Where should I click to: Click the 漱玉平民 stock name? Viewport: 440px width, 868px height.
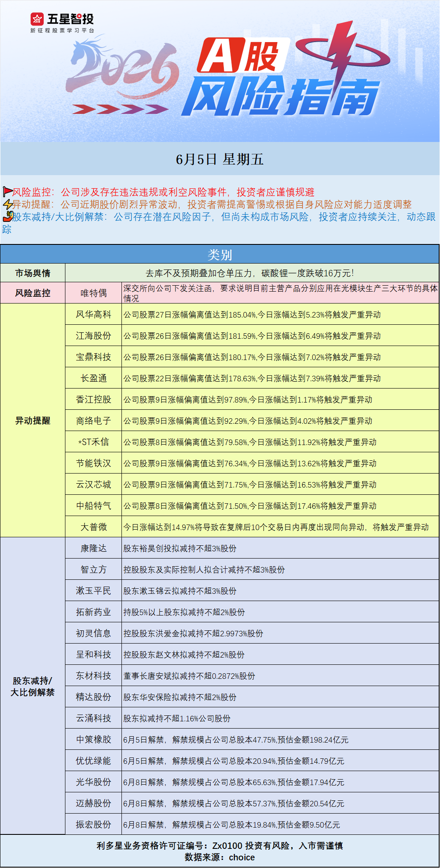[93, 590]
